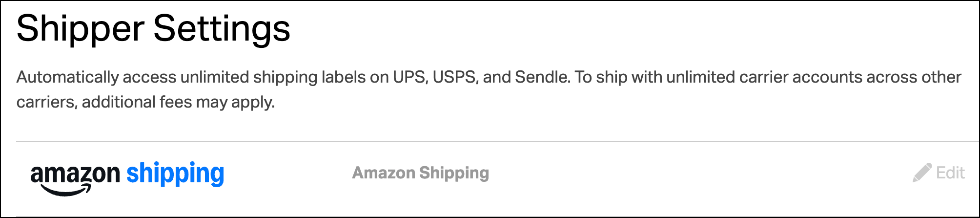Click "Automatically access unlimited" text

tap(133, 77)
